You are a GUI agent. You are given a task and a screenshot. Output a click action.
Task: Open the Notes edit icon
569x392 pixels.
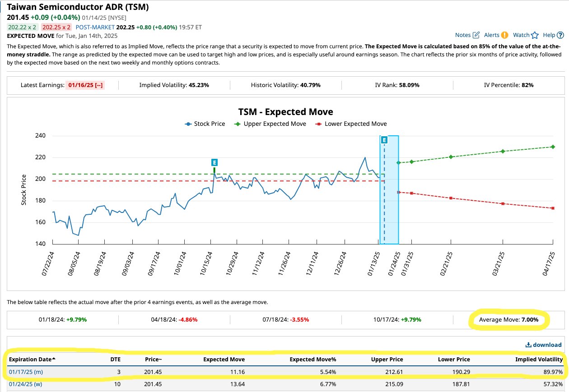tap(476, 35)
